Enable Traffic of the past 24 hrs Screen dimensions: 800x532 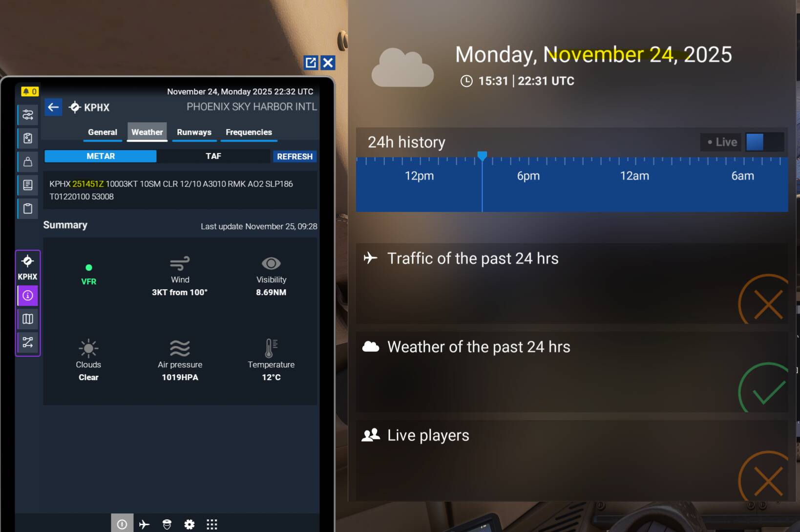pyautogui.click(x=767, y=303)
